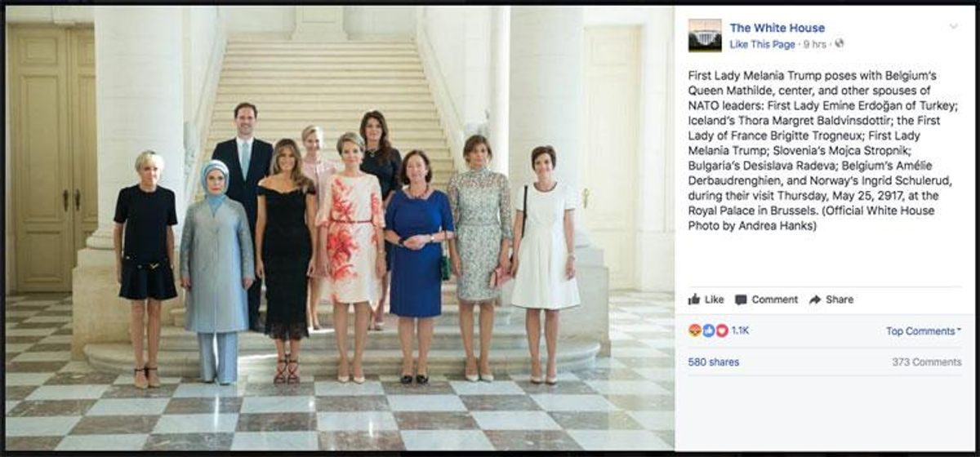Click the group photo image
The height and width of the screenshot is (457, 980).
pos(339,228)
